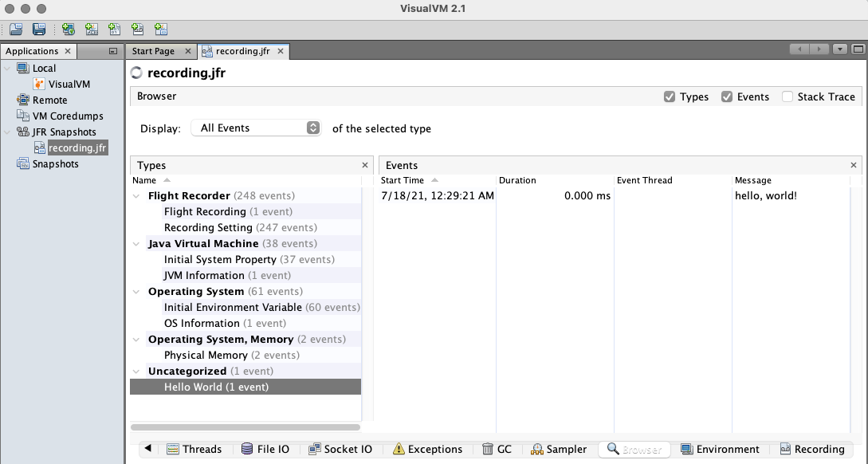Open the Socket IO view
The image size is (868, 464).
tap(340, 449)
